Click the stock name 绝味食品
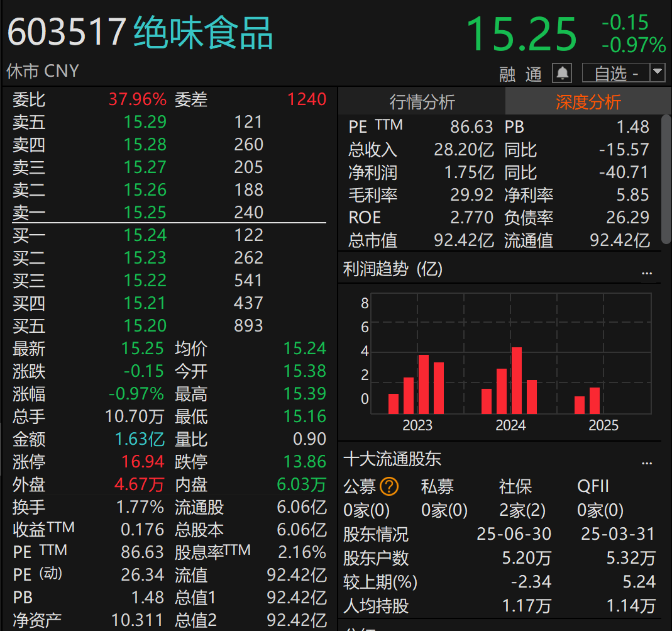Screen dimensions: 672x631 coord(201,34)
